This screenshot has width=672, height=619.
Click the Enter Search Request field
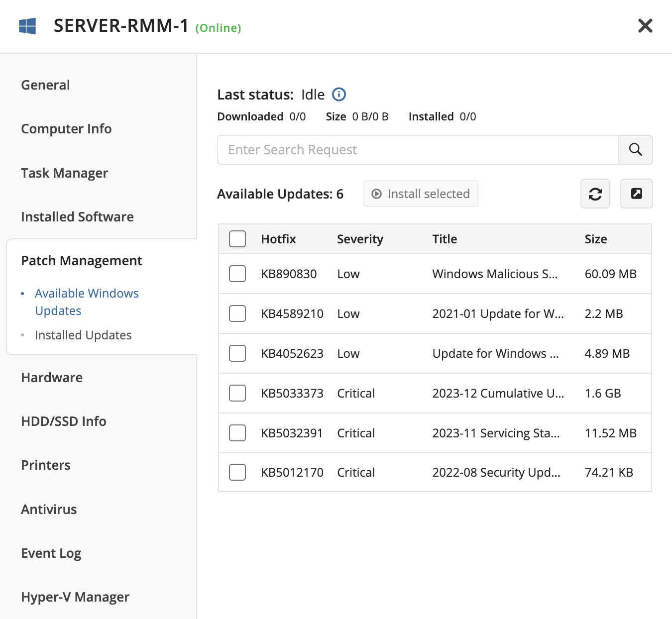tap(418, 150)
